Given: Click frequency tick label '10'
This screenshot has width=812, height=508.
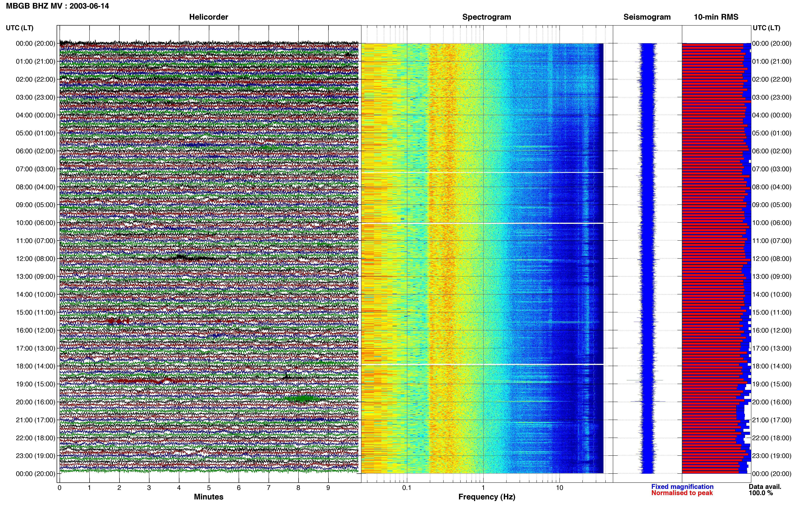Looking at the screenshot, I should click(559, 488).
